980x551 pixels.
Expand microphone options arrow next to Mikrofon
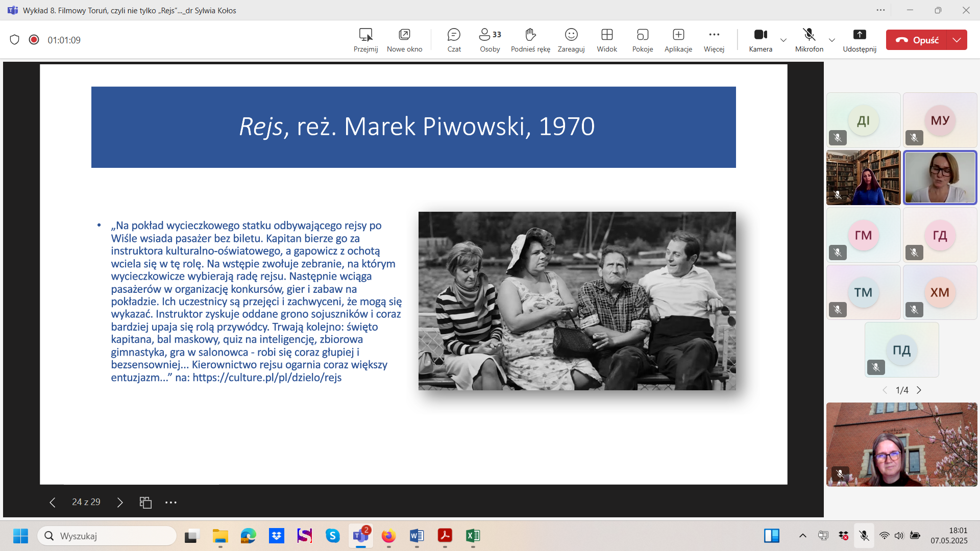click(x=831, y=40)
